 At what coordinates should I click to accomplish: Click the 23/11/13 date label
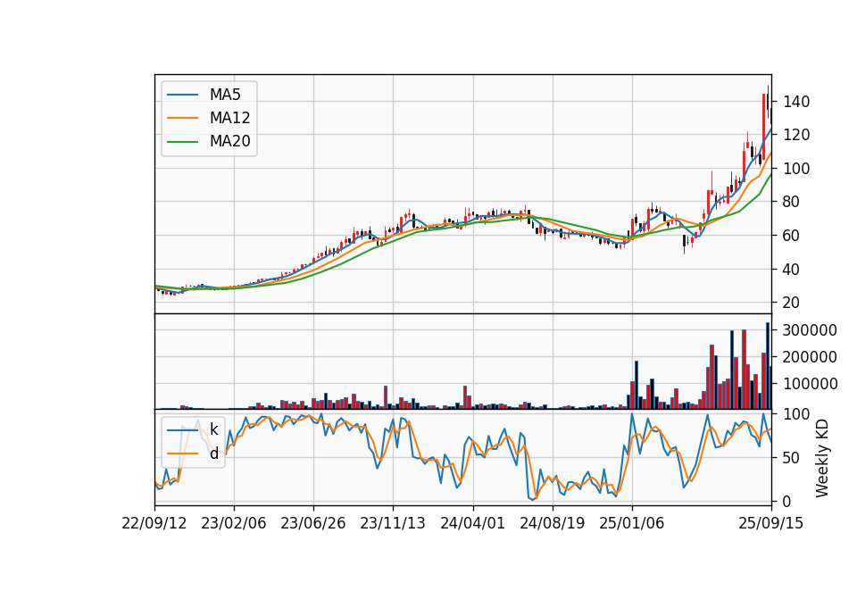pyautogui.click(x=393, y=523)
